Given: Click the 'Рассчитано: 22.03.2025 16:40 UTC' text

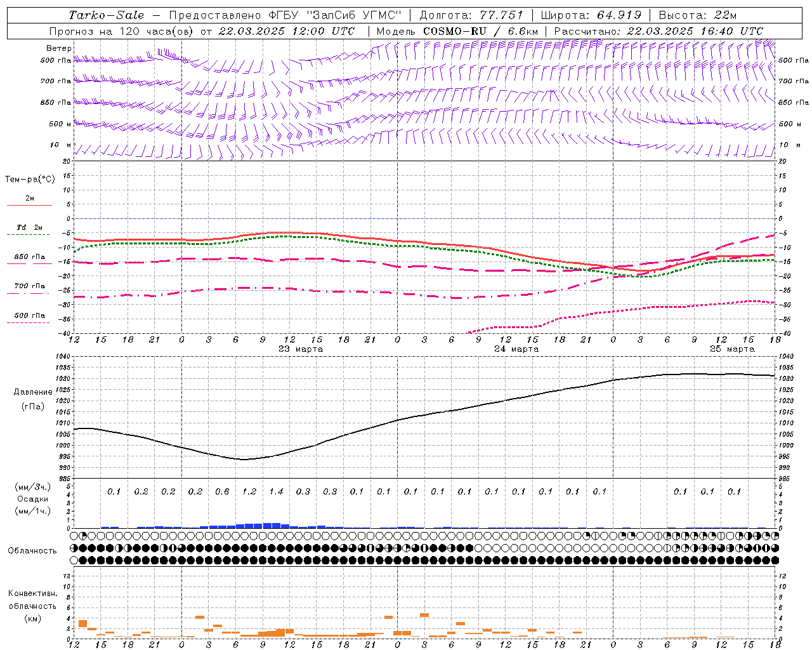Looking at the screenshot, I should pyautogui.click(x=658, y=31).
